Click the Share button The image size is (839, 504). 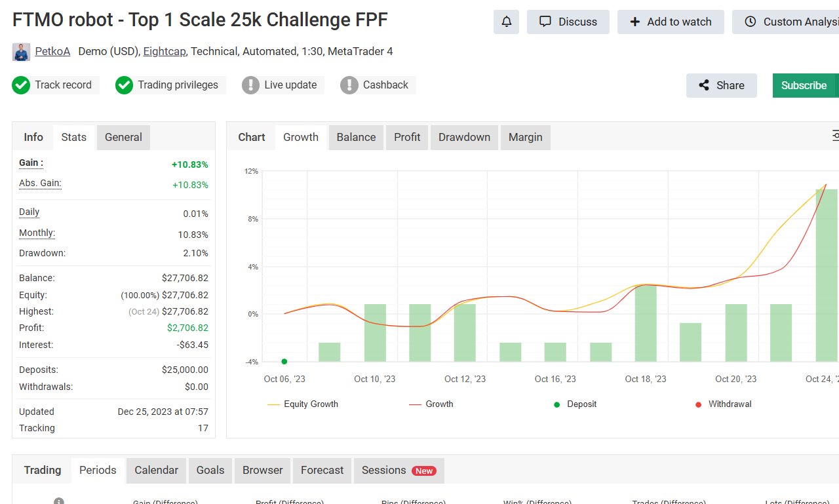point(722,85)
